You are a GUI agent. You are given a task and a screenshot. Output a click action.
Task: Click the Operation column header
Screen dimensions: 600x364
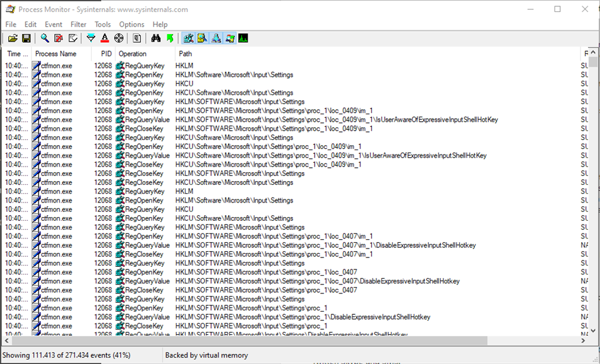[145, 54]
